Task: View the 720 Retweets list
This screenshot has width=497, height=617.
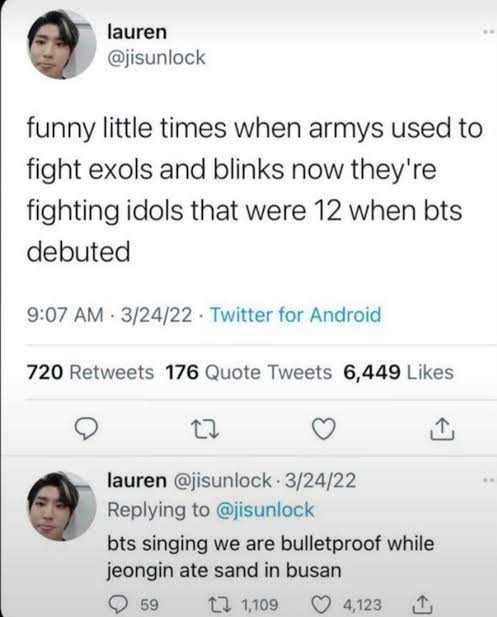Action: [x=90, y=372]
